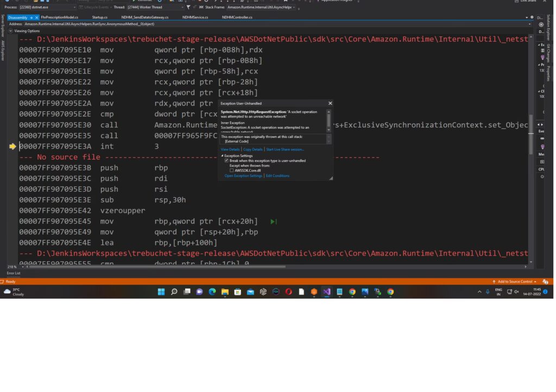
Task: Click the yellow current-instruction arrow in margin
Action: point(13,147)
